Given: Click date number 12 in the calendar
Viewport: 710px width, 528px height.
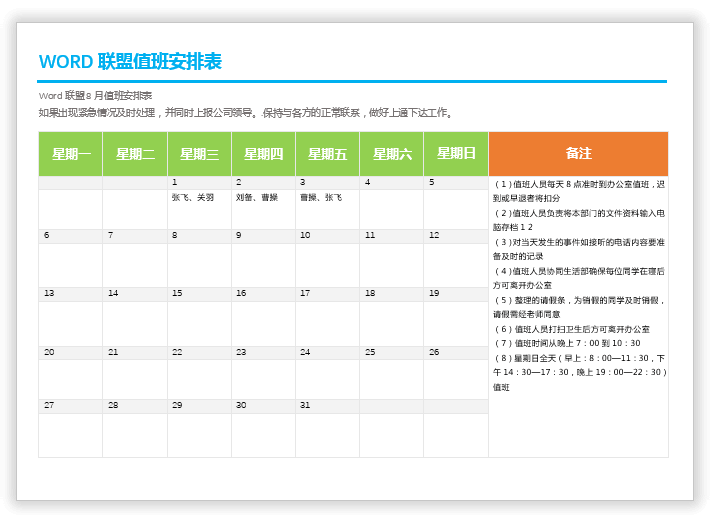Looking at the screenshot, I should [434, 235].
